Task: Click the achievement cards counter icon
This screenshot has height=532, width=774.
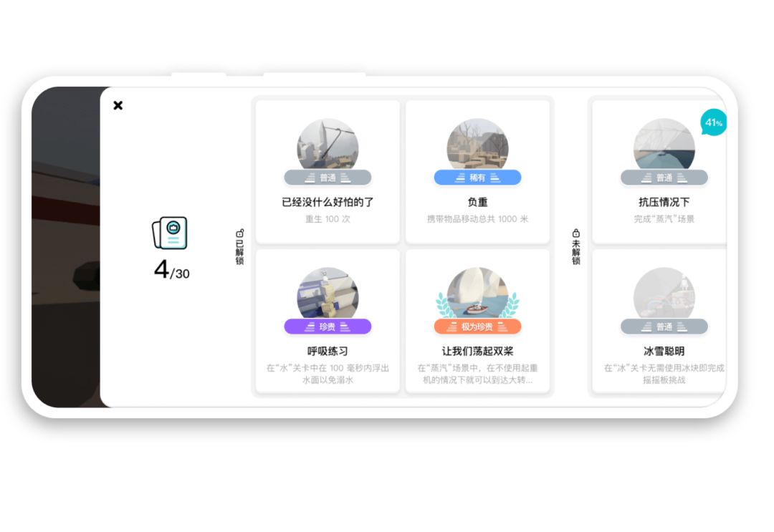Action: 170,233
